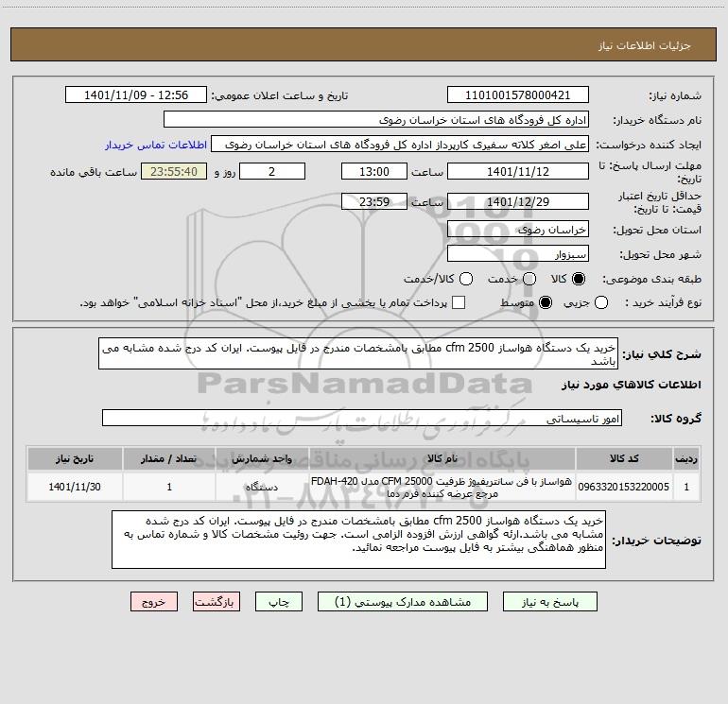Image resolution: width=728 pixels, height=704 pixels.
Task: Click item code 0963320153220005 cell
Action: click(624, 487)
